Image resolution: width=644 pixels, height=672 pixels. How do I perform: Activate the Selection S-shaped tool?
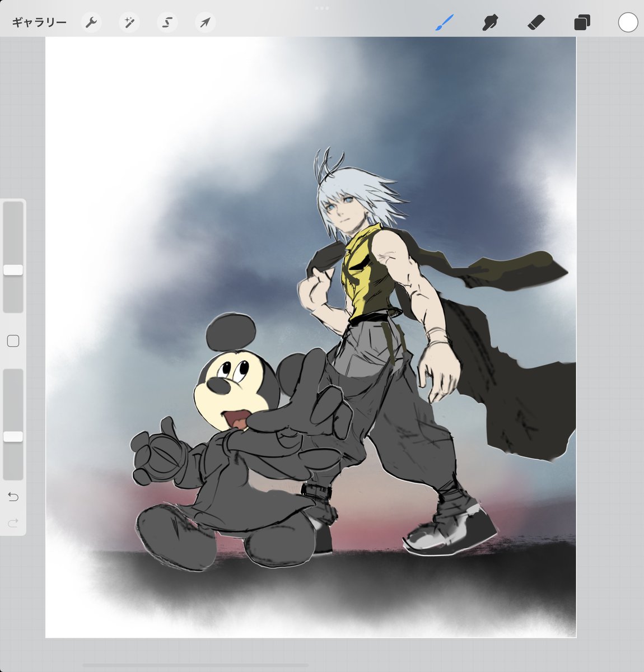[167, 22]
